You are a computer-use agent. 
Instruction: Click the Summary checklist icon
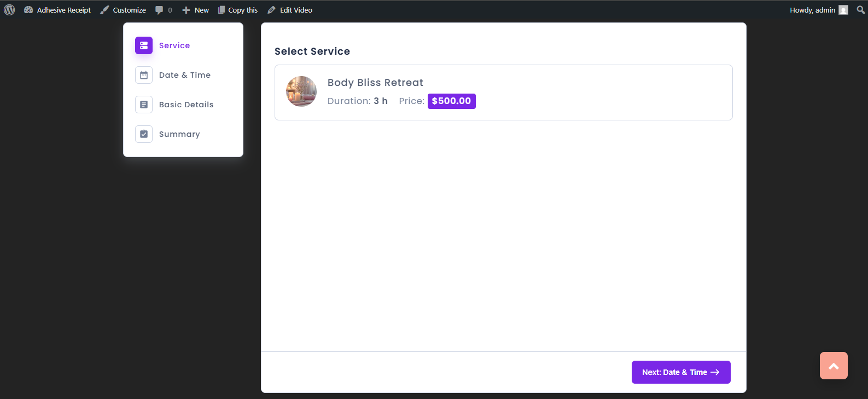click(144, 134)
